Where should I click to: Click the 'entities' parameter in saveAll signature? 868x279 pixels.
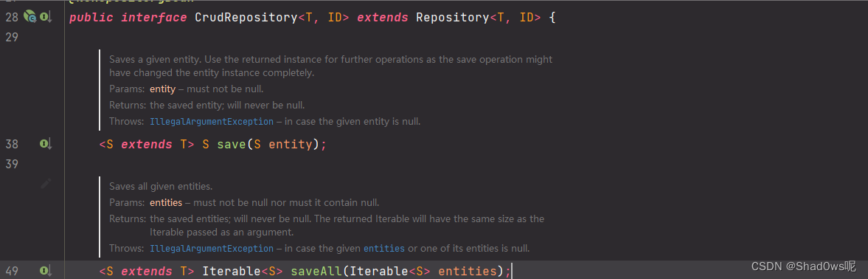tap(468, 272)
